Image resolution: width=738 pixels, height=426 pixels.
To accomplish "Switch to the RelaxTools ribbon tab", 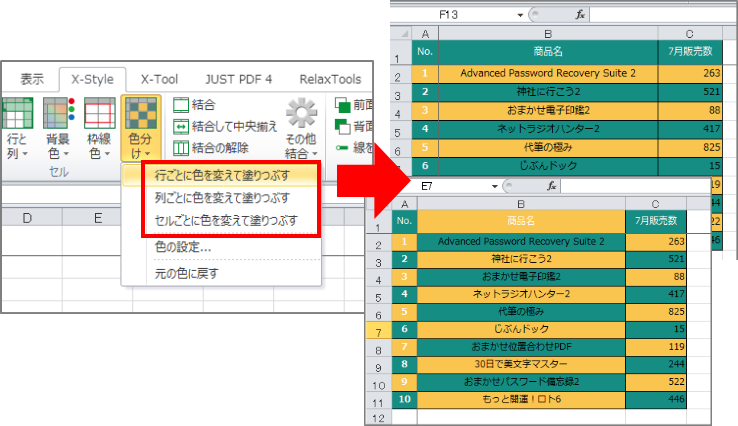I will click(330, 79).
